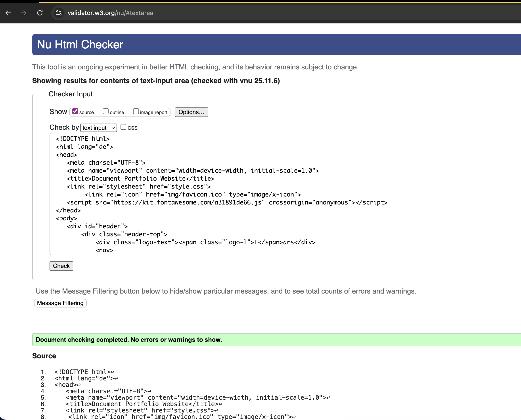Image resolution: width=521 pixels, height=420 pixels.
Task: Click the 'Checker Input' legend text
Action: 71,94
